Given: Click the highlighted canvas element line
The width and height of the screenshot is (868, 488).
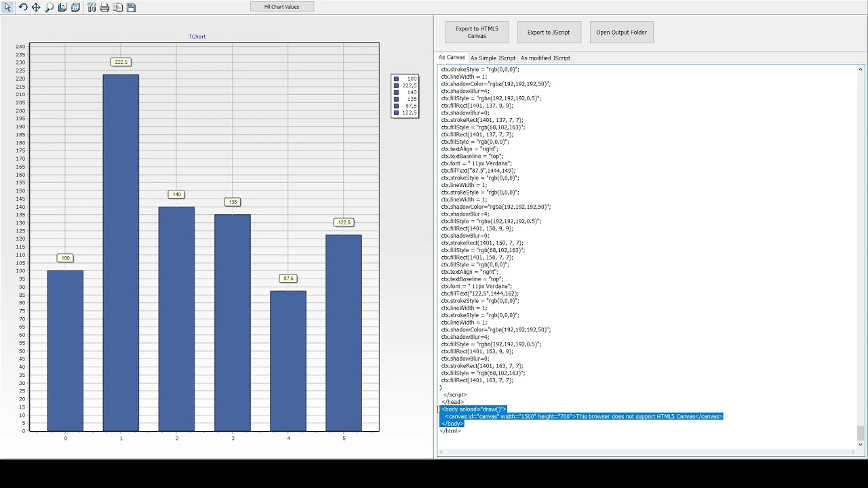Looking at the screenshot, I should click(584, 416).
